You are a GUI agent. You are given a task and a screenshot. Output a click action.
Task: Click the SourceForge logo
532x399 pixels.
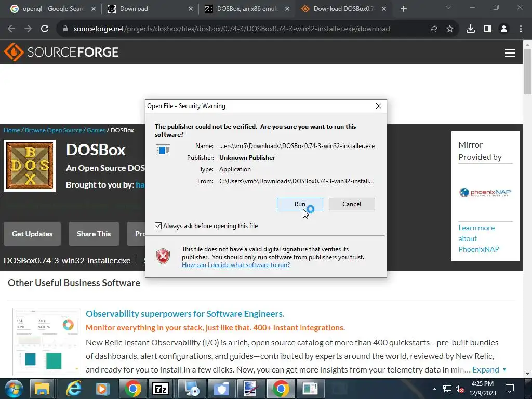pyautogui.click(x=61, y=52)
